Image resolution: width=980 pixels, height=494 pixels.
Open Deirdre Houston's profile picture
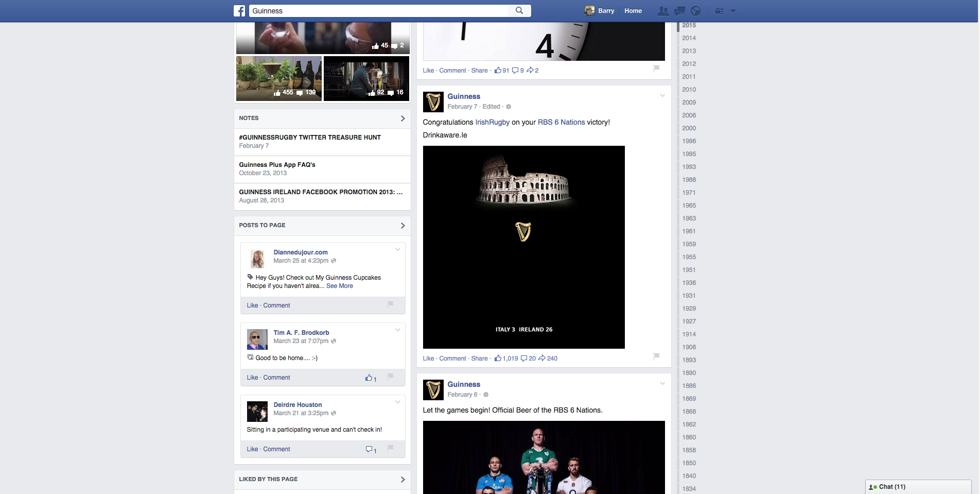(x=257, y=412)
